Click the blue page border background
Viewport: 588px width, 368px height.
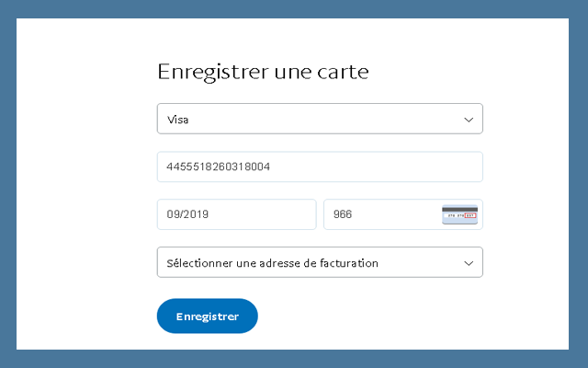[7, 184]
